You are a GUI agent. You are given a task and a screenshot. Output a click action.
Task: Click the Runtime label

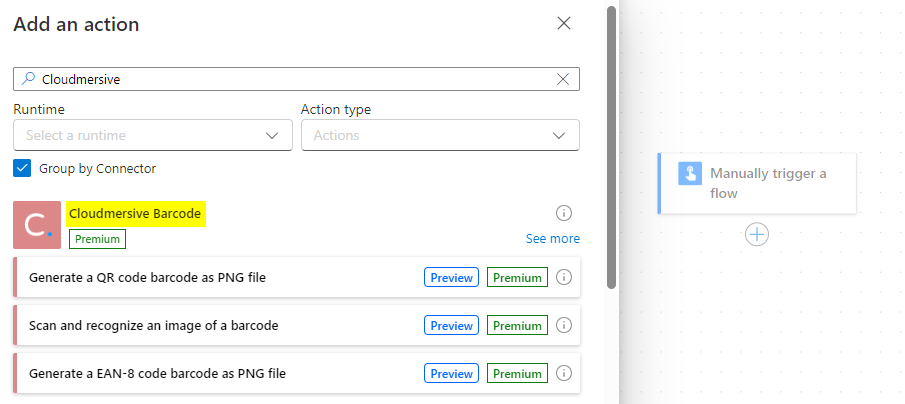point(39,109)
